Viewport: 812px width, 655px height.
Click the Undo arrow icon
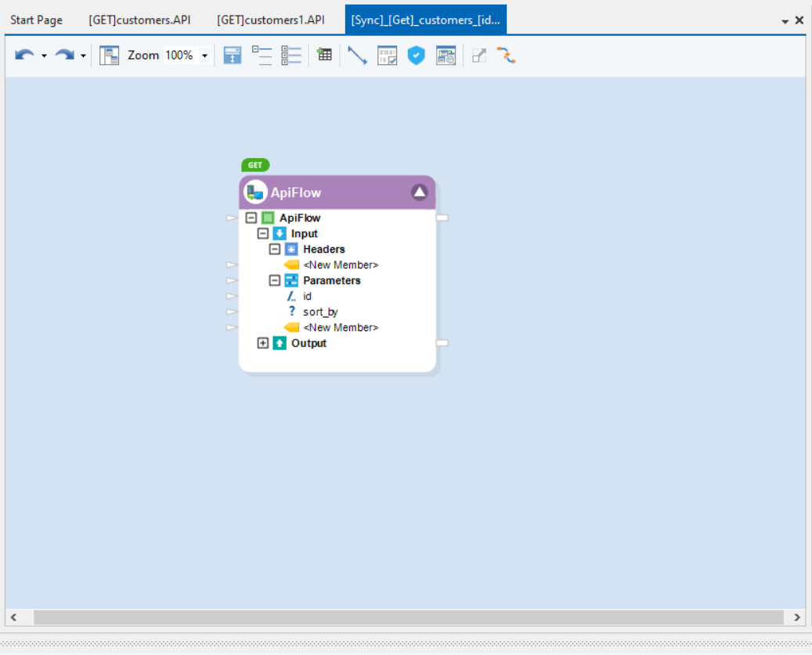point(24,56)
